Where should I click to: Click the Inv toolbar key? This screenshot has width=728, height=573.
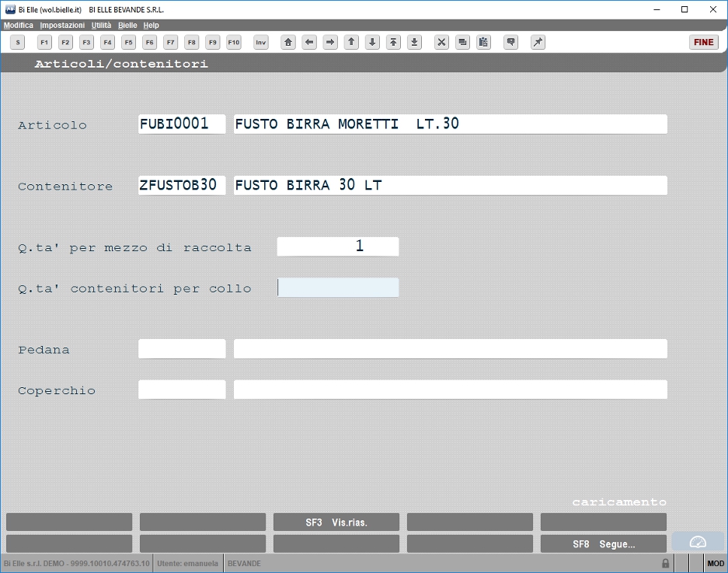click(261, 42)
